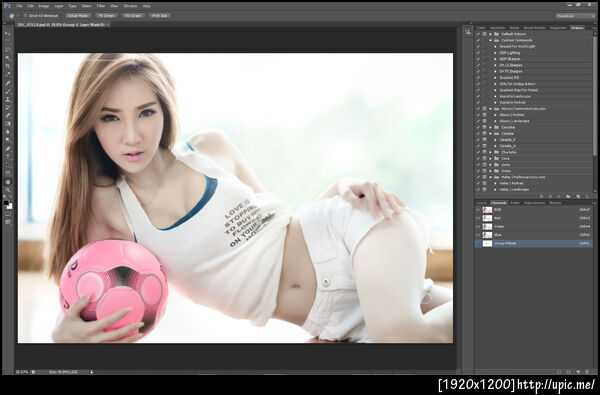Select the Clone Stamp tool
This screenshot has width=600, height=395.
click(8, 100)
